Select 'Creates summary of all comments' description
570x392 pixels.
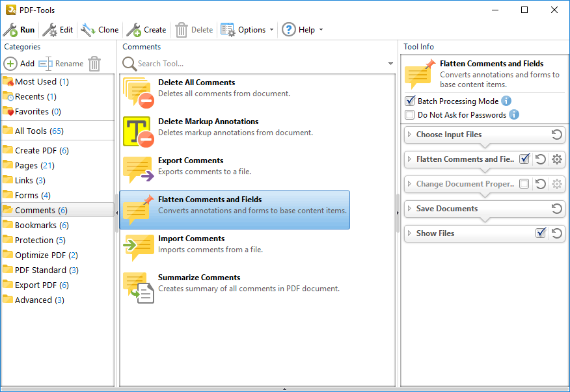(249, 289)
